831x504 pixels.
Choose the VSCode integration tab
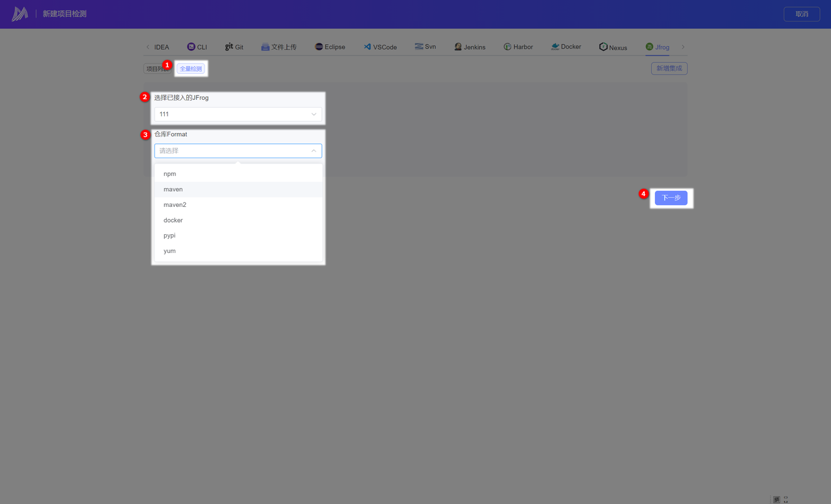380,47
